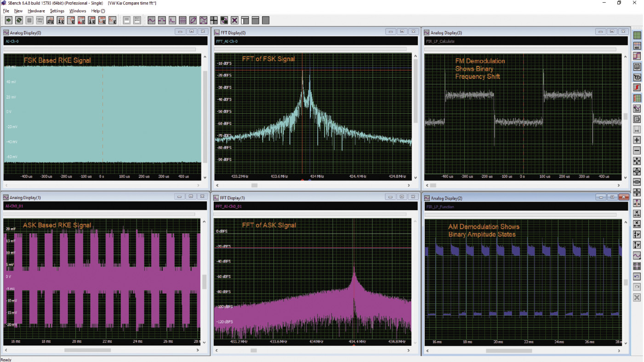Image resolution: width=644 pixels, height=362 pixels.
Task: Click the red-X grid icon in right sidebar
Action: click(637, 98)
